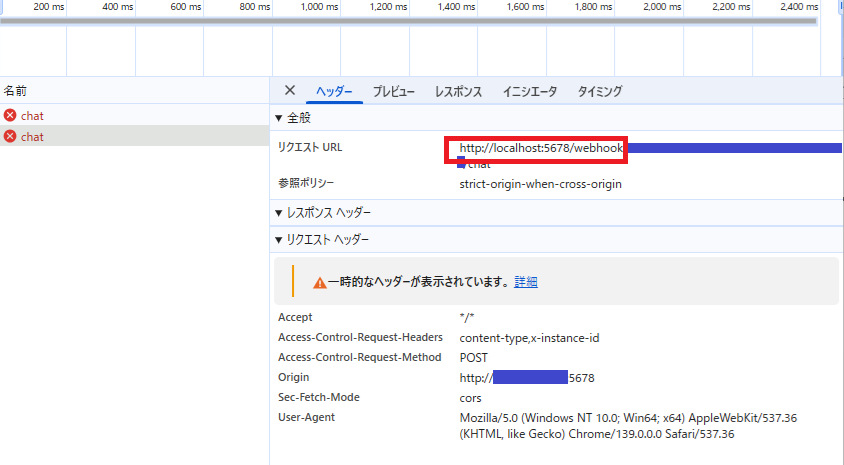Open the イニシエータ tab
Screen dimensions: 844x465
pos(530,92)
